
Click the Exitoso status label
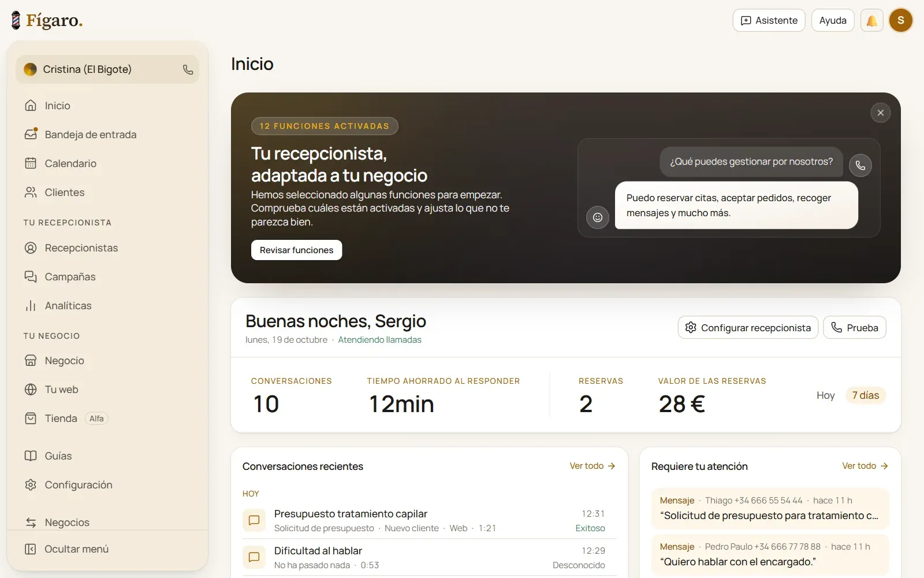point(590,528)
